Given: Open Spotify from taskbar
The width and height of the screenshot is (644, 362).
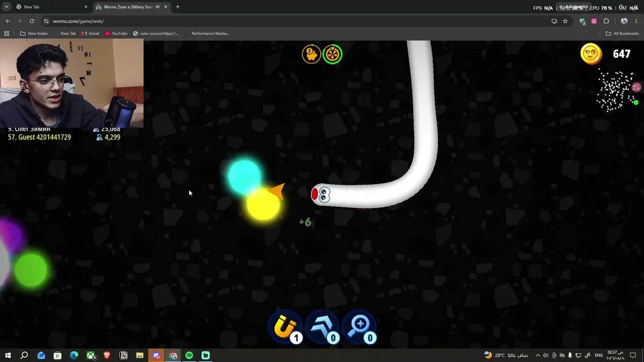Looking at the screenshot, I should 189,355.
